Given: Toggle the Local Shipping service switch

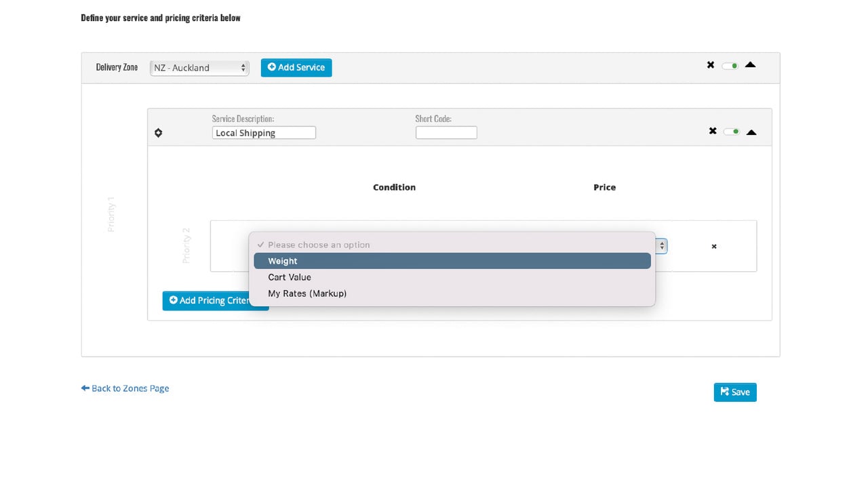Looking at the screenshot, I should pyautogui.click(x=732, y=131).
